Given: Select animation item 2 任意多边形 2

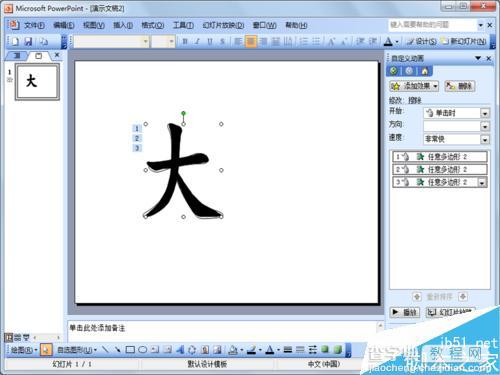Looking at the screenshot, I should [440, 169].
